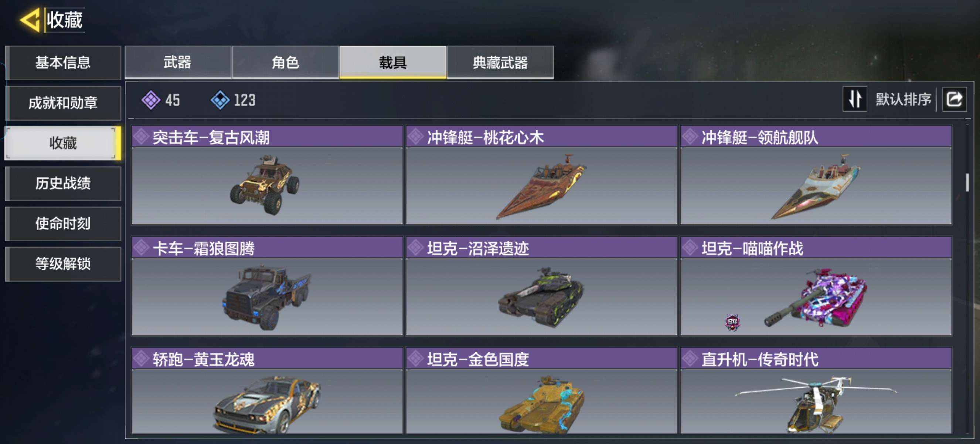This screenshot has height=444, width=980.
Task: Select the 卡车-霜狼图腾 truck thumbnail
Action: pyautogui.click(x=267, y=297)
